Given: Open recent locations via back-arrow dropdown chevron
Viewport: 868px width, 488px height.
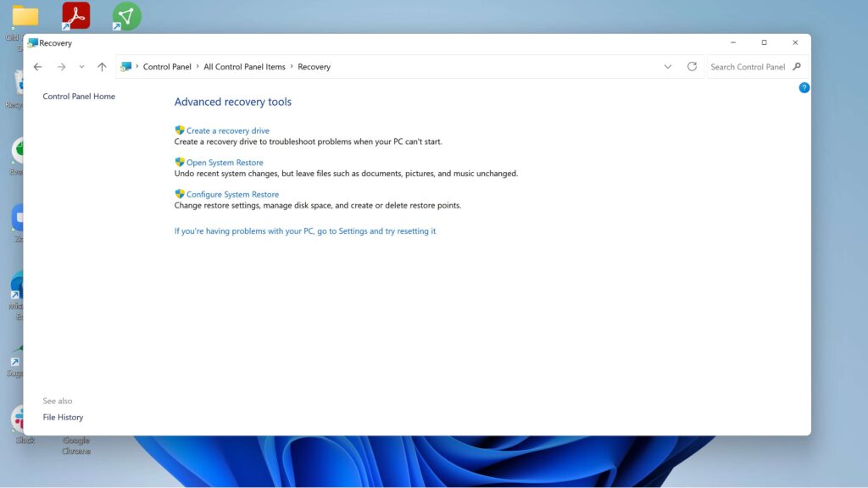Looking at the screenshot, I should (x=81, y=66).
